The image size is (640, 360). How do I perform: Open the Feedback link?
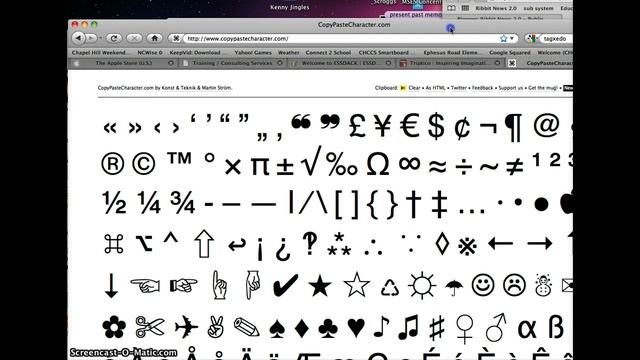click(x=482, y=88)
